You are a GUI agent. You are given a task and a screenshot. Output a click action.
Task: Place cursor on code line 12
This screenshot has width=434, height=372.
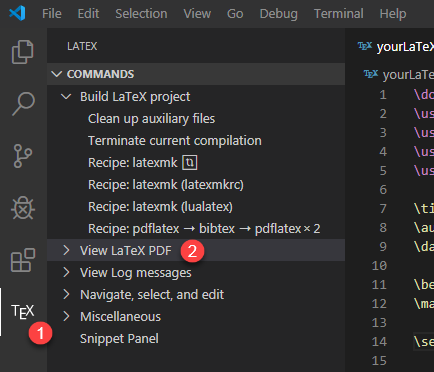click(424, 303)
